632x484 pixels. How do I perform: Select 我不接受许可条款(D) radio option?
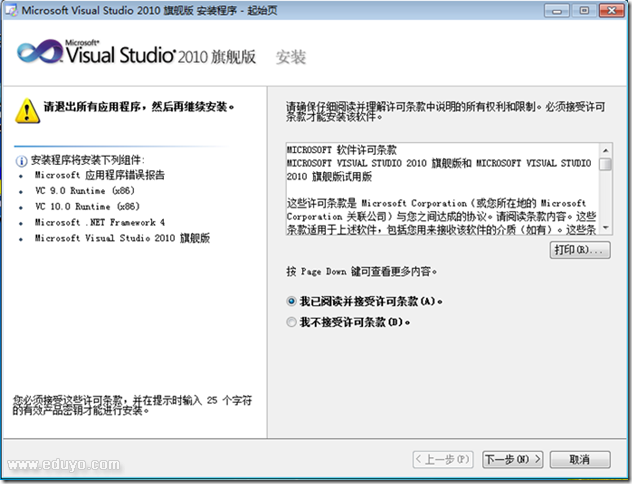tap(291, 322)
